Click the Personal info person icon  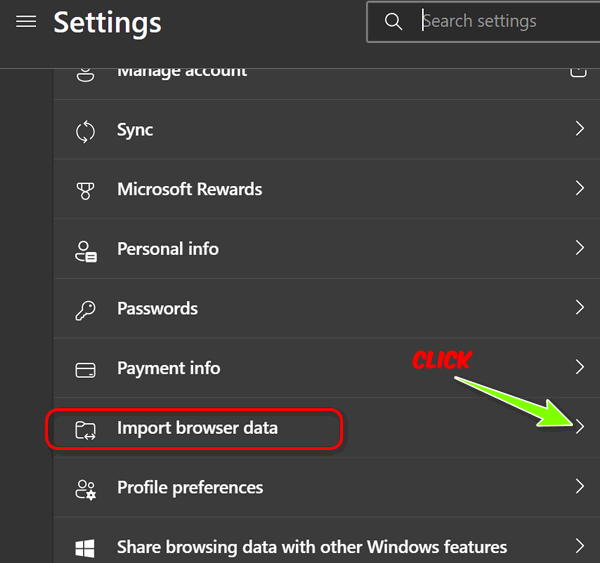pyautogui.click(x=86, y=249)
